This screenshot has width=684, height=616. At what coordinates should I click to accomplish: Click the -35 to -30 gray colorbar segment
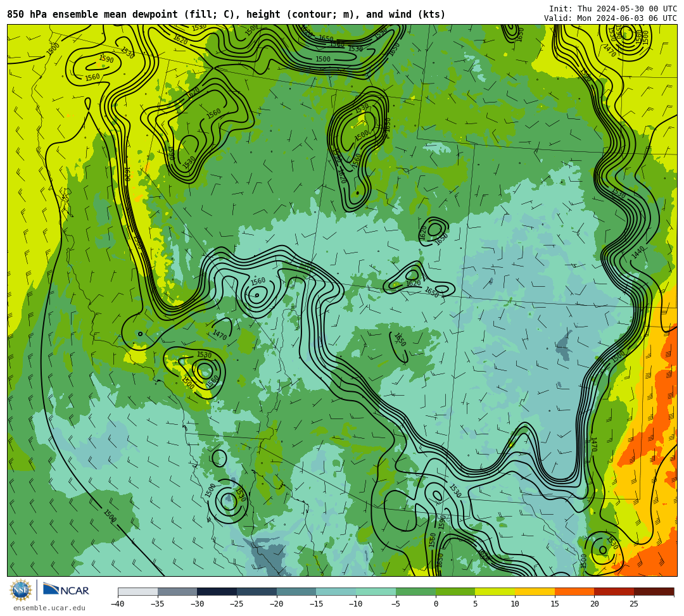177,591
